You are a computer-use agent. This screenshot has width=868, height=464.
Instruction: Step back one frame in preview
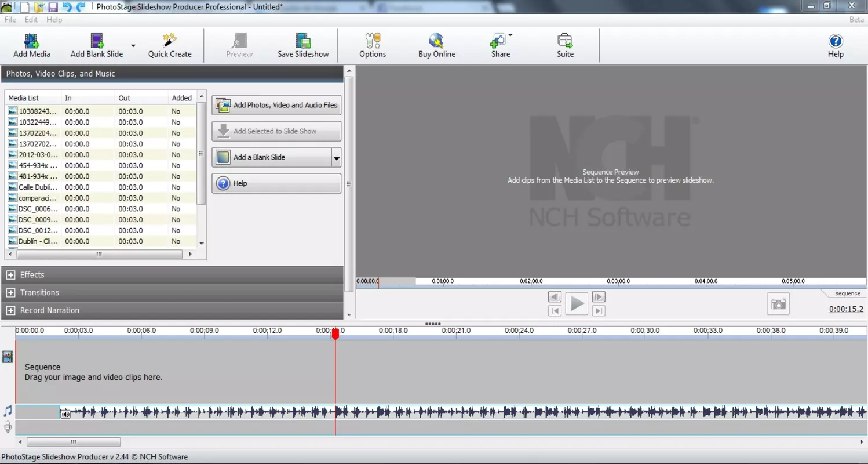tap(555, 297)
